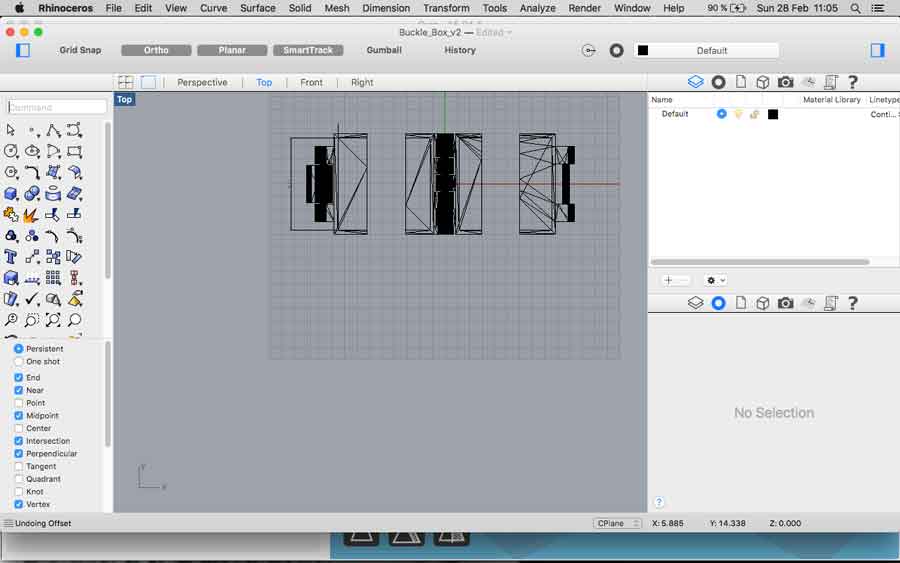Click the orange Explode tool
The height and width of the screenshot is (563, 900).
32,215
